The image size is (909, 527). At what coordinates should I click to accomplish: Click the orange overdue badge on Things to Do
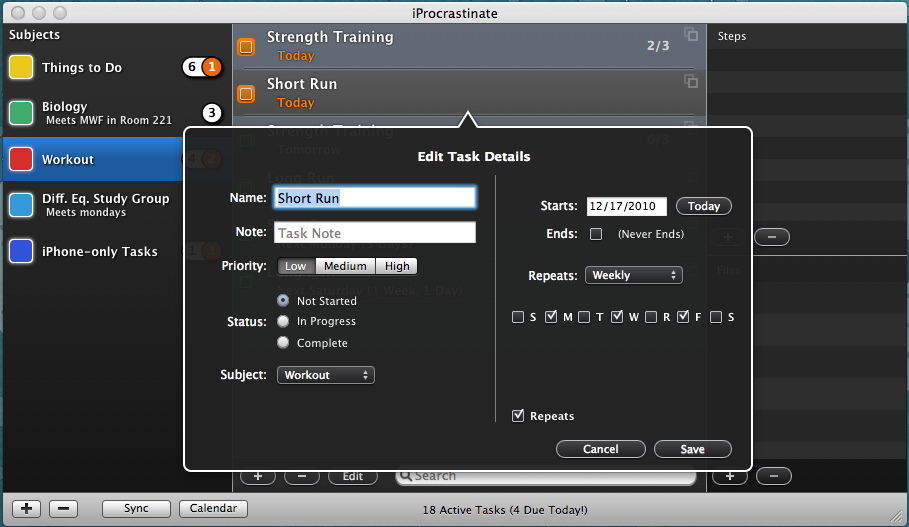212,67
